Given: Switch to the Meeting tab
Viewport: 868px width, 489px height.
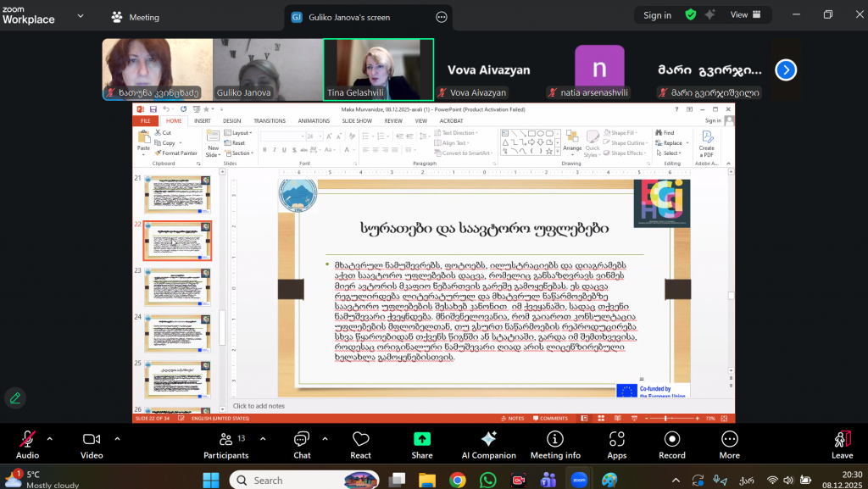Looking at the screenshot, I should (136, 17).
